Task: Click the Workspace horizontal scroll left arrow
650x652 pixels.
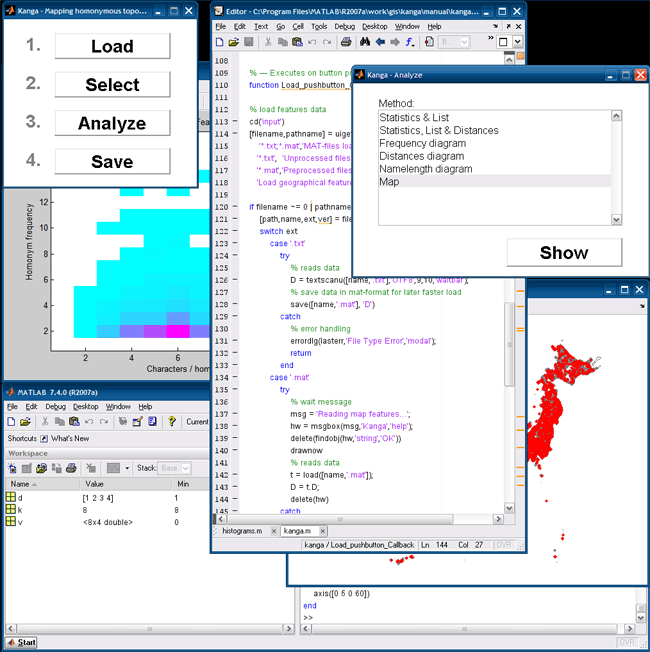Action: pos(11,628)
